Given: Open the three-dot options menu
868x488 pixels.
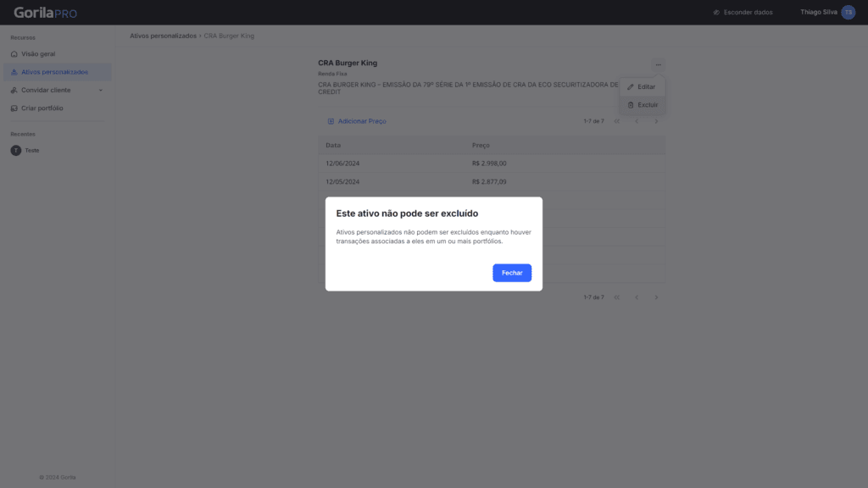Looking at the screenshot, I should click(x=658, y=64).
